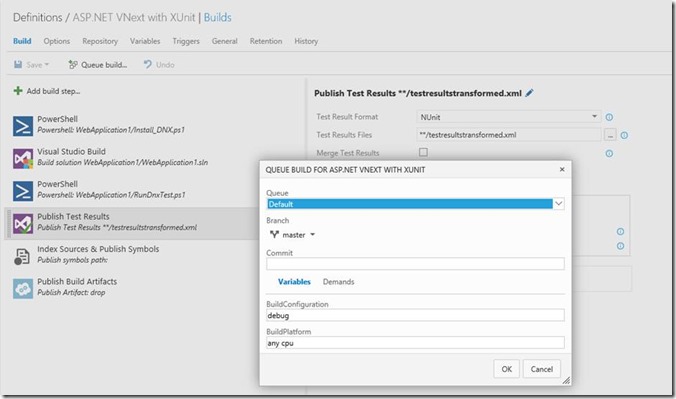
Task: Click the lower info icon right of the dialog
Action: 620,246
